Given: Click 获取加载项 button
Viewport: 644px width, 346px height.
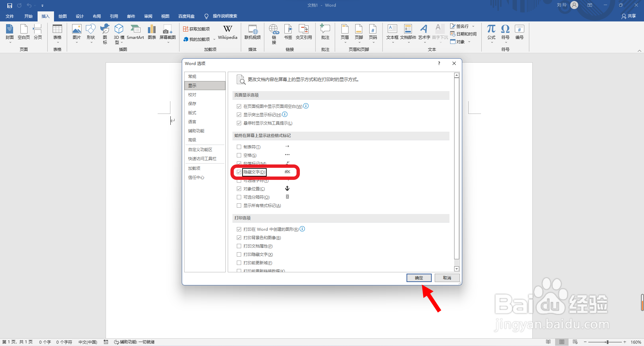Looking at the screenshot, I should point(197,29).
